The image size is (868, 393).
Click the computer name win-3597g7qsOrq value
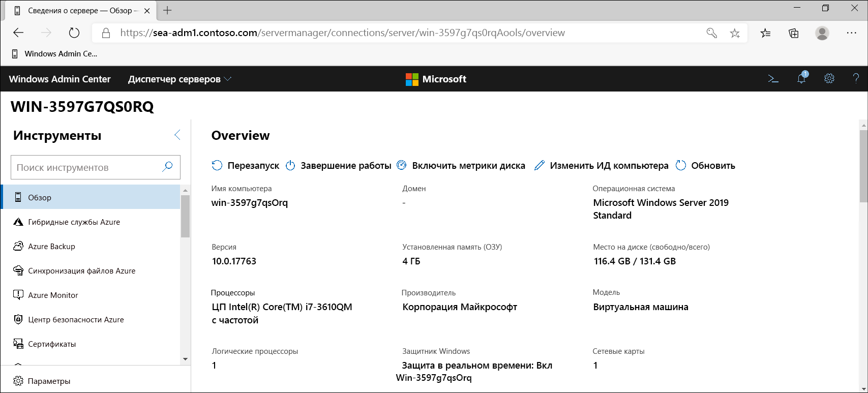click(250, 202)
